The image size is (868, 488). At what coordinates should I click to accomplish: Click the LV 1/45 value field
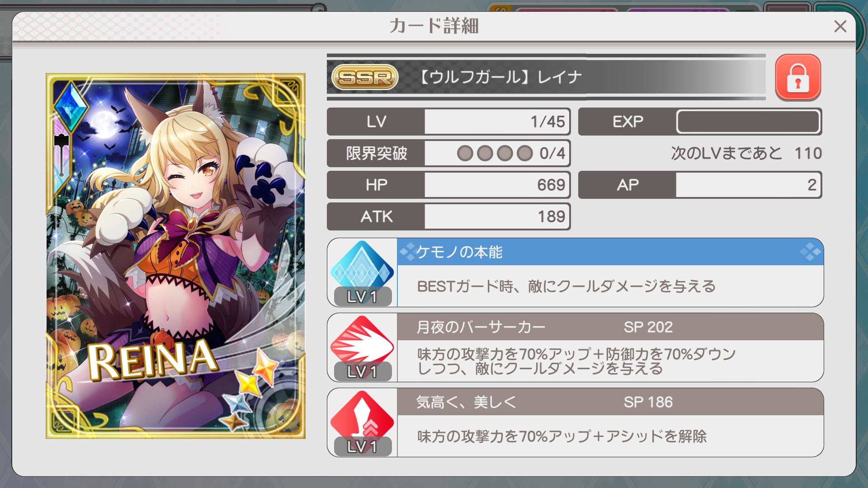497,122
